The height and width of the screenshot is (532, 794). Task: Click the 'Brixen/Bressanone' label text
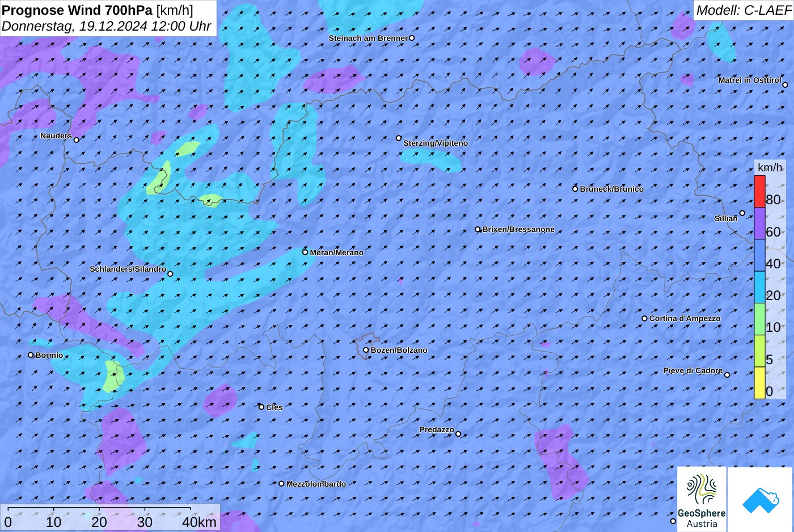pos(518,229)
